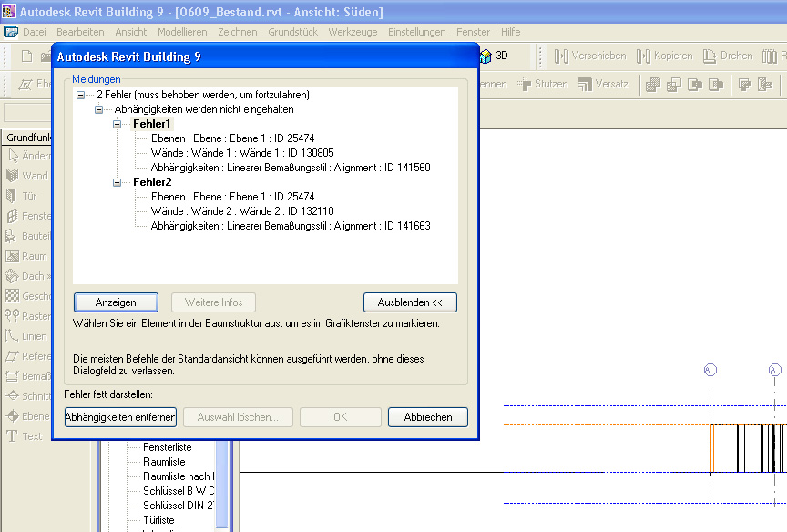Select the Text tool
The image size is (787, 532).
point(25,436)
